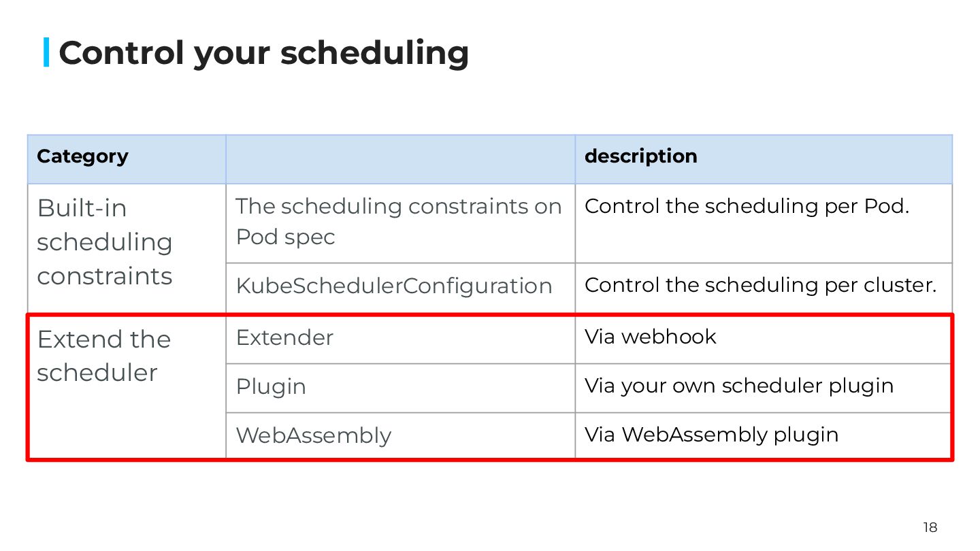Click the 'Via webhook' description cell
The width and height of the screenshot is (980, 551).
650,337
